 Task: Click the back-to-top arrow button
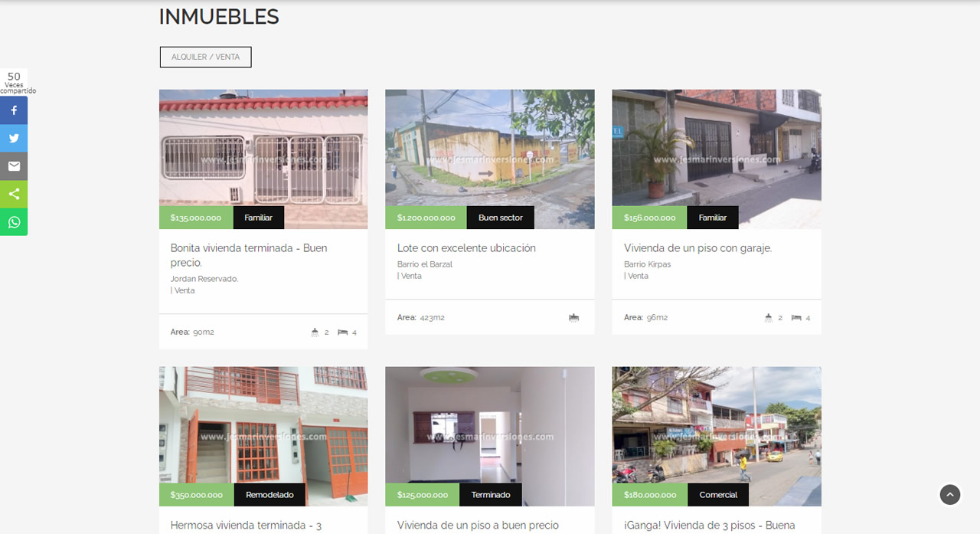pos(950,495)
